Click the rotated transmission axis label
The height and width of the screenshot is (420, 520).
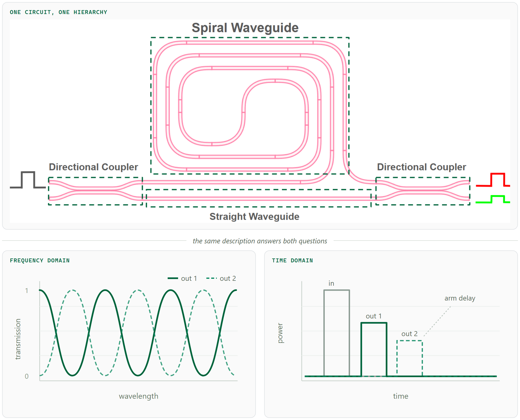(18, 339)
